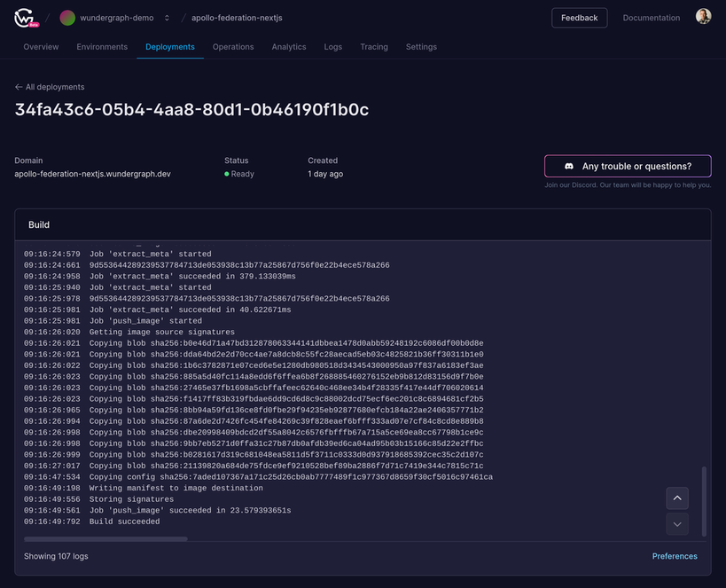This screenshot has width=726, height=588.
Task: Click the vertical scrollbar of build logs
Action: click(704, 501)
